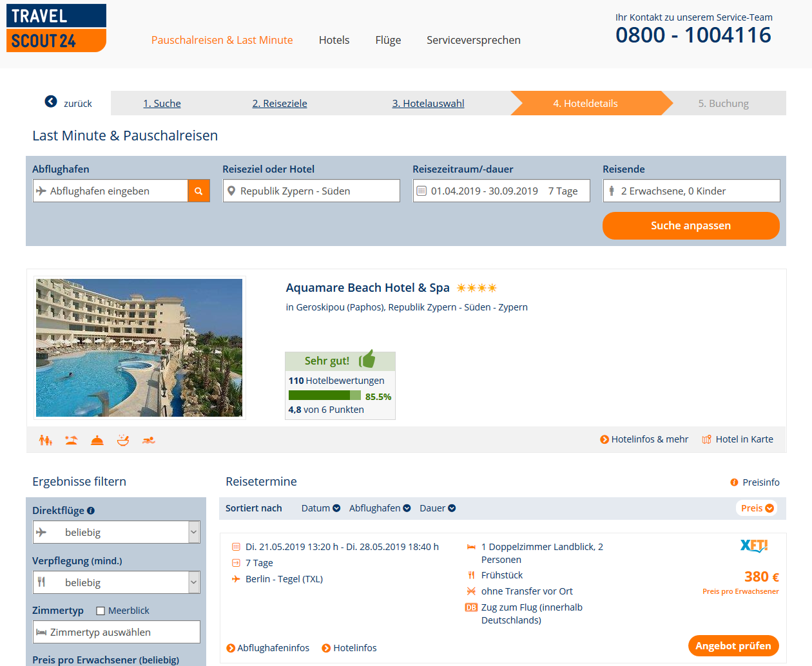
Task: Click the swimmer pool feature icon
Action: click(149, 440)
